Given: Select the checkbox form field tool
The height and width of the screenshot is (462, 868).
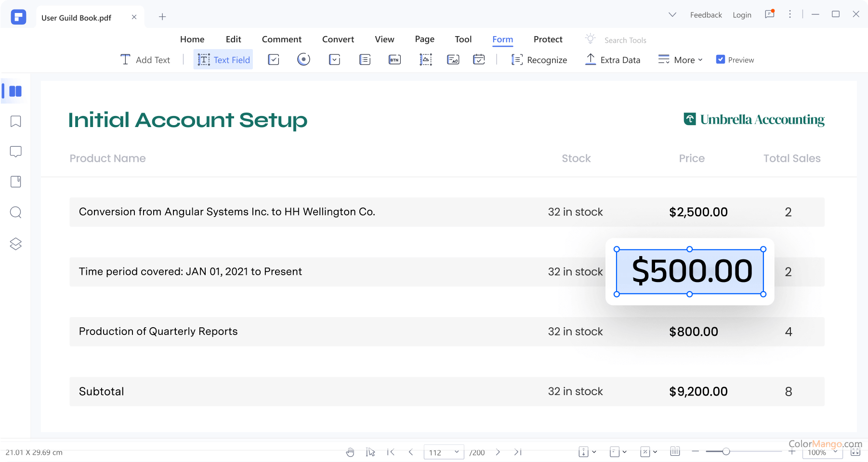Looking at the screenshot, I should pos(274,60).
